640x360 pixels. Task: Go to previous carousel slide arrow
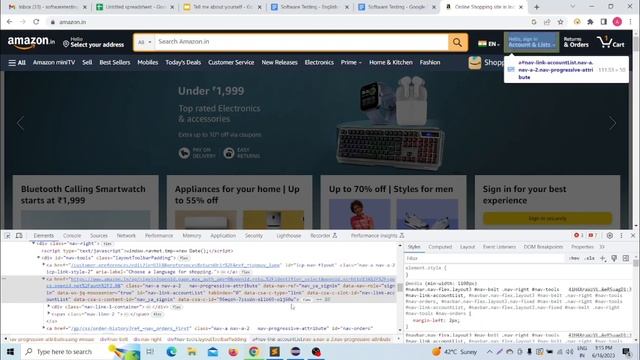click(x=20, y=123)
